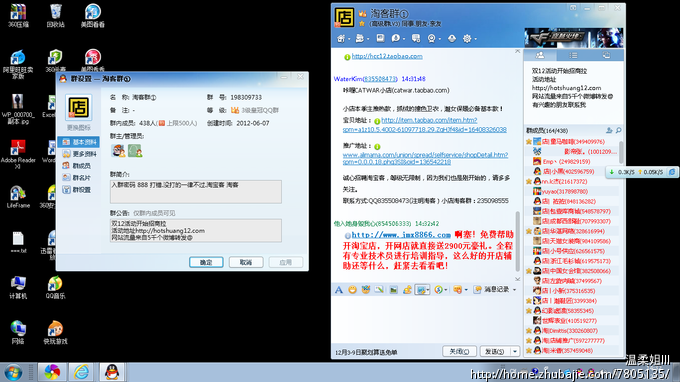This screenshot has height=382, width=680.
Task: Start group video with webcam icon
Action: click(x=432, y=39)
